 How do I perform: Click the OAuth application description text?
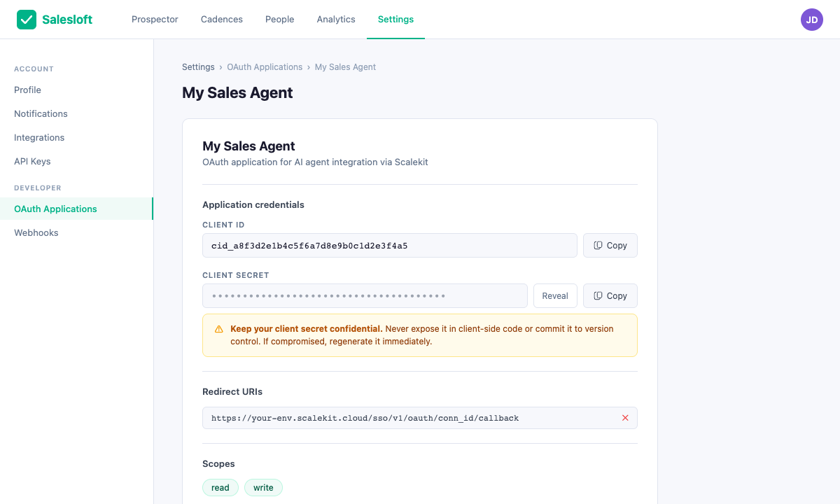[315, 162]
